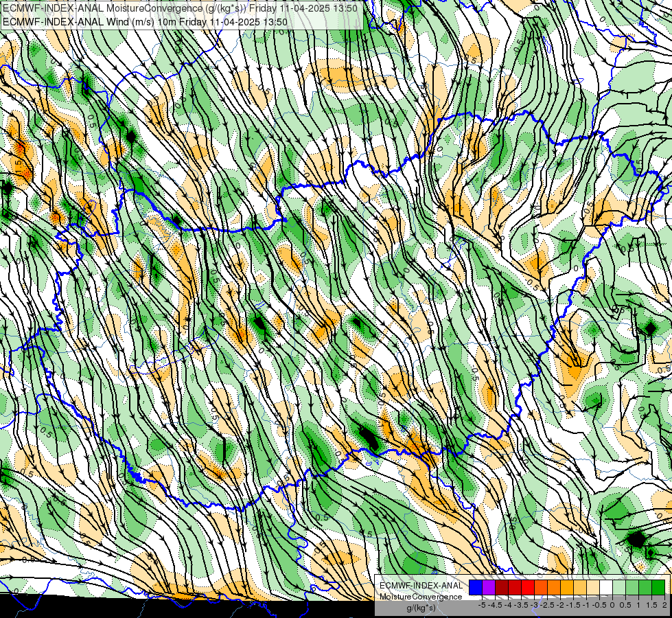Viewport: 672px width, 618px height.
Task: Pick the bright red swatch between -3.5 and -3
Action: pos(528,588)
